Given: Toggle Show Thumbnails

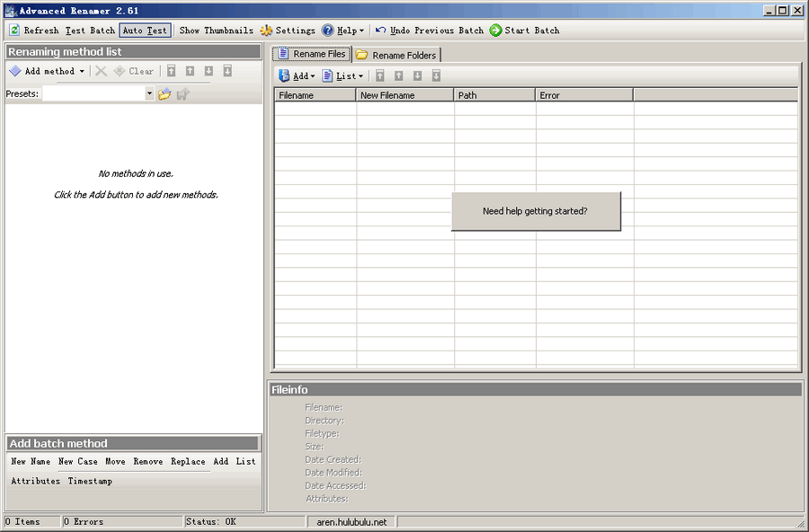Looking at the screenshot, I should [216, 31].
